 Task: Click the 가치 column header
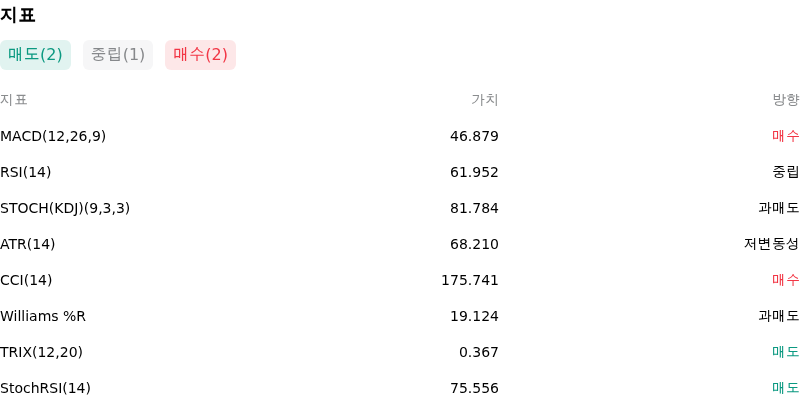(485, 100)
